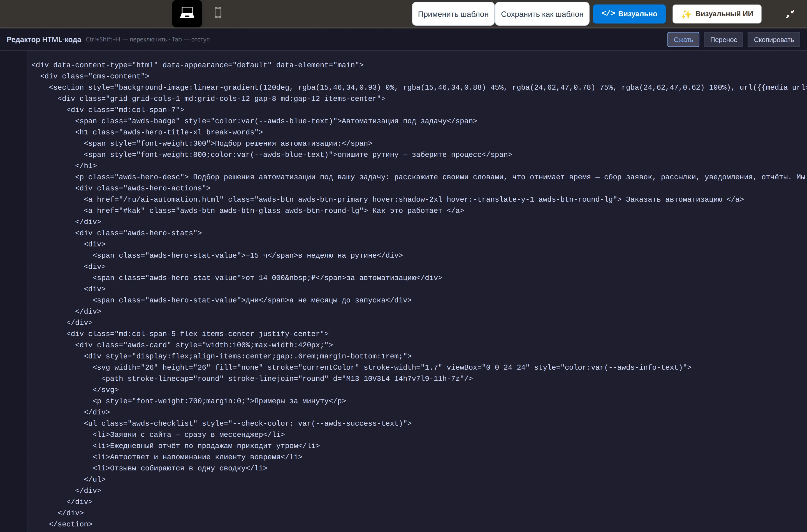The width and height of the screenshot is (807, 532).
Task: Click the code brackets icon in Визуально
Action: (608, 13)
